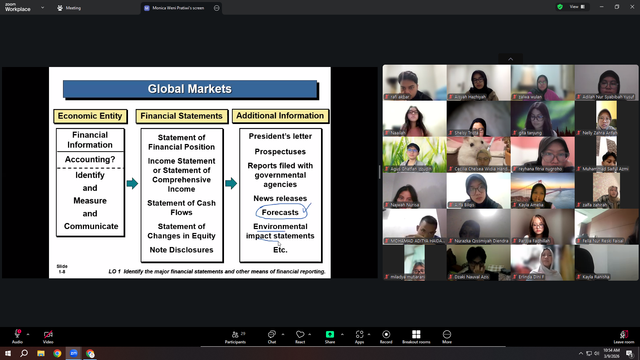The image size is (640, 360).
Task: Select zalfa zahrah's video tile
Action: click(x=607, y=191)
